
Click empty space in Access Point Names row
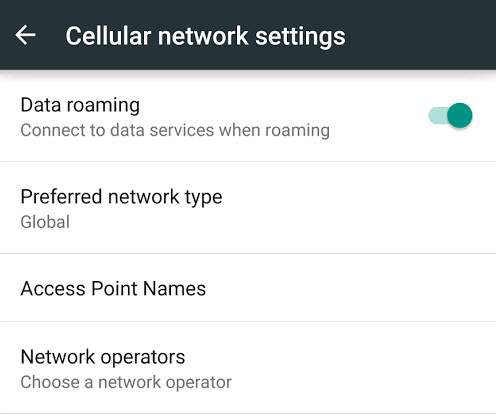pyautogui.click(x=350, y=288)
